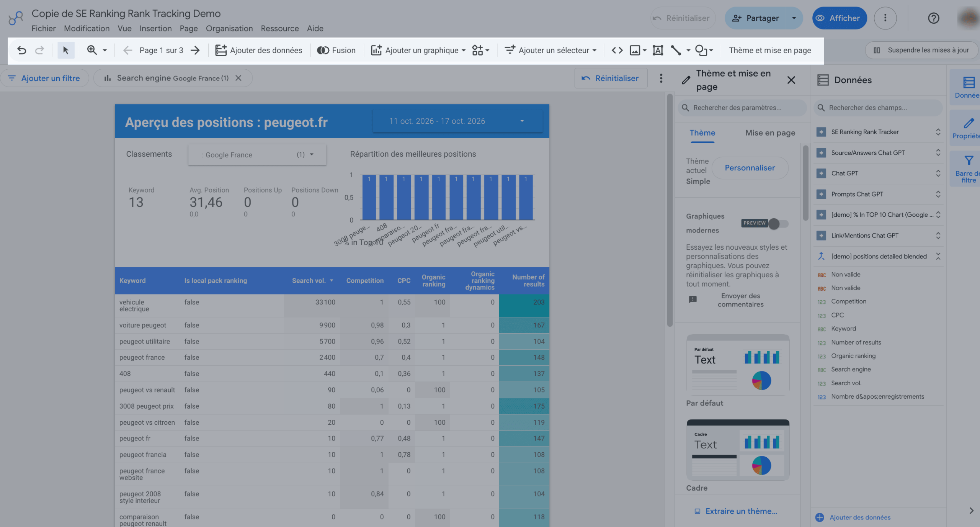Open the Google France selector dropdown

tap(257, 155)
